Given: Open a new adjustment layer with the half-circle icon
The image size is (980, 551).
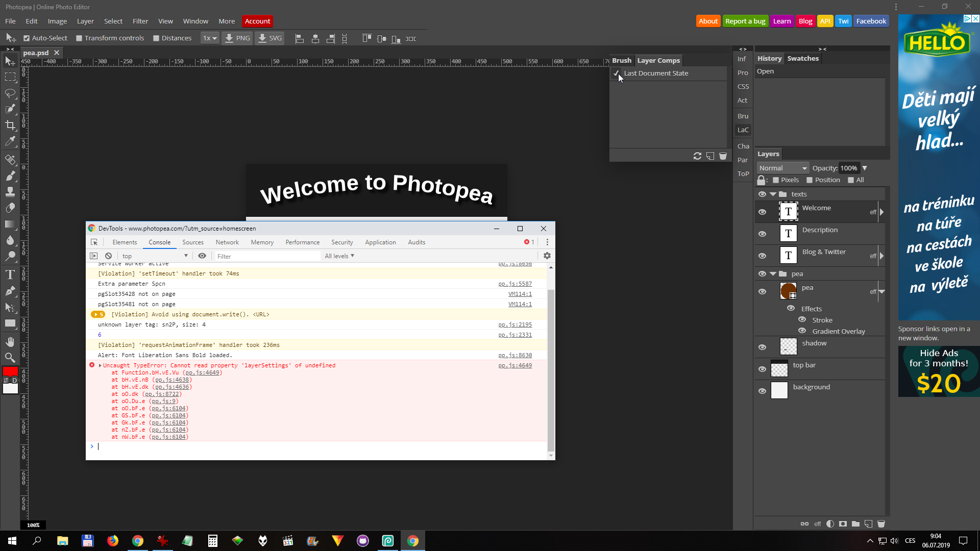Looking at the screenshot, I should pos(830,523).
